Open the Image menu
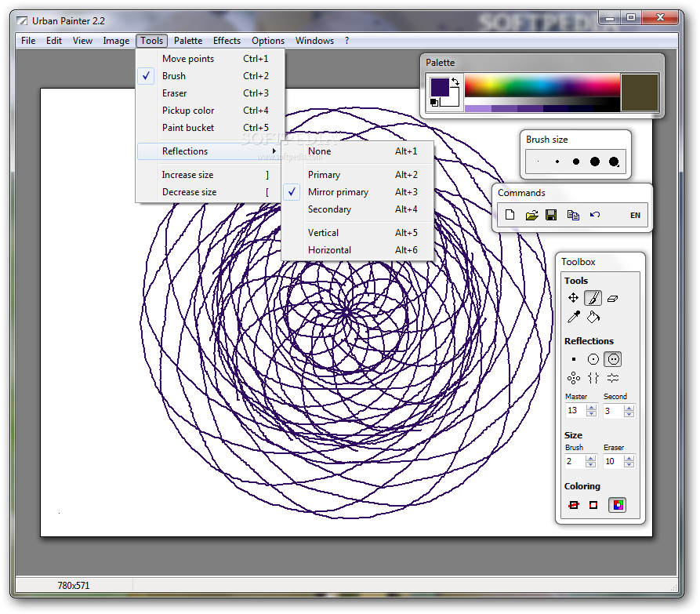700x614 pixels. [116, 41]
